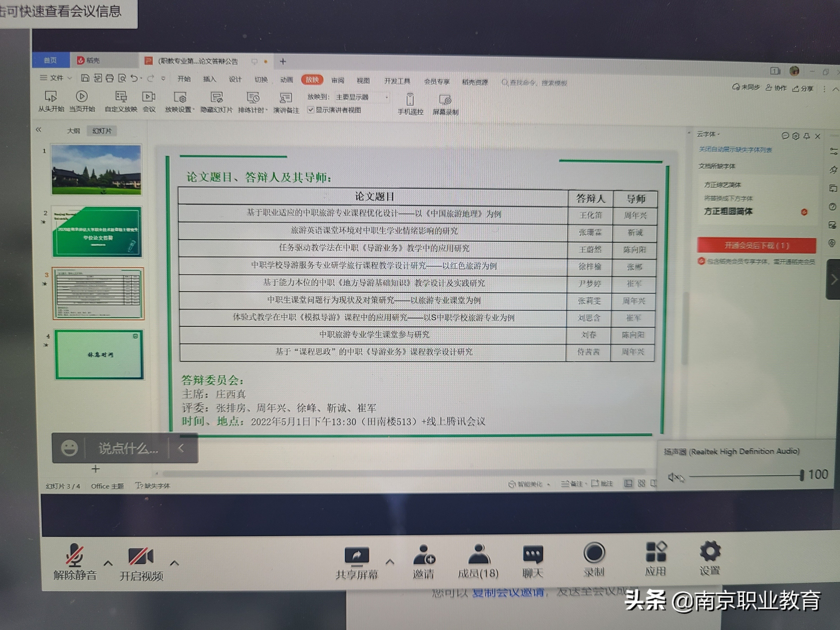
Task: Uncheck 显示演讲者视图 checkbox
Action: pos(311,111)
